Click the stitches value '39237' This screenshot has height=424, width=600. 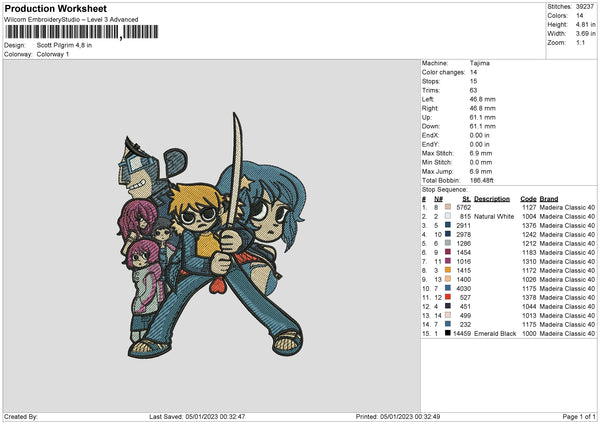tap(585, 7)
